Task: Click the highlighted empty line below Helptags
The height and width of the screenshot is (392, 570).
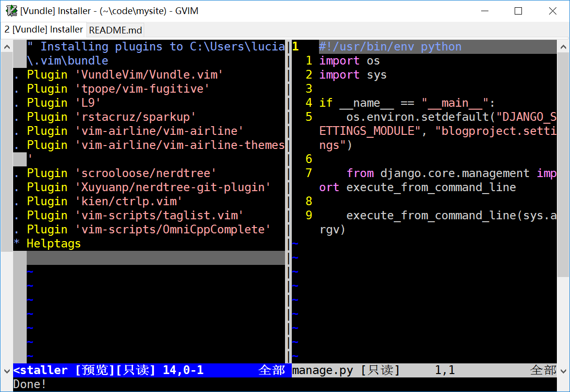Action: pyautogui.click(x=155, y=258)
